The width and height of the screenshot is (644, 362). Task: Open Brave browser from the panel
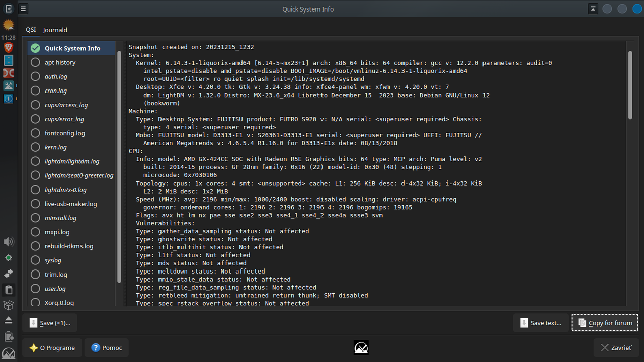8,48
